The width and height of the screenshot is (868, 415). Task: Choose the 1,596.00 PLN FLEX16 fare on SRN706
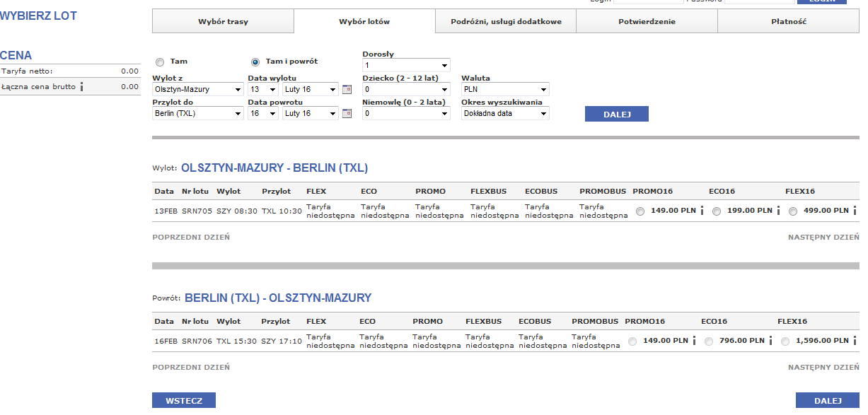pyautogui.click(x=786, y=341)
